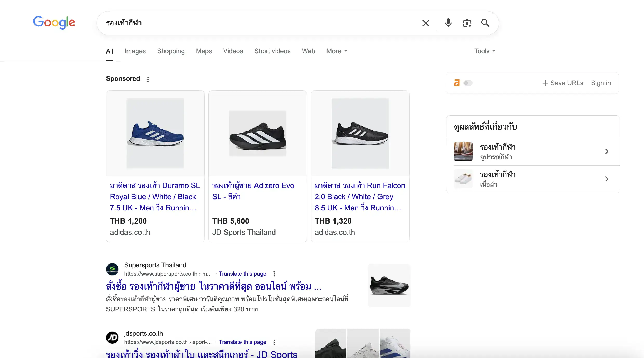The image size is (644, 358).
Task: Open Google Lens image search
Action: 467,23
